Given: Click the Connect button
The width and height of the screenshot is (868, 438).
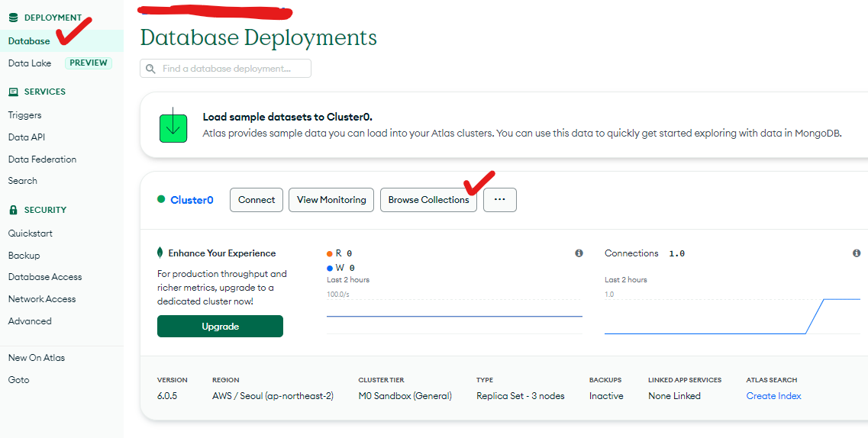Looking at the screenshot, I should point(257,200).
